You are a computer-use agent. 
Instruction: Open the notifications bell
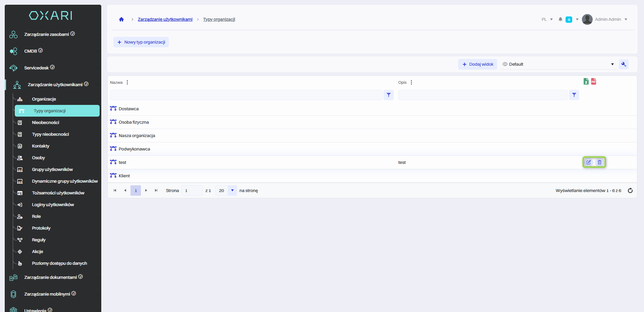pos(560,19)
